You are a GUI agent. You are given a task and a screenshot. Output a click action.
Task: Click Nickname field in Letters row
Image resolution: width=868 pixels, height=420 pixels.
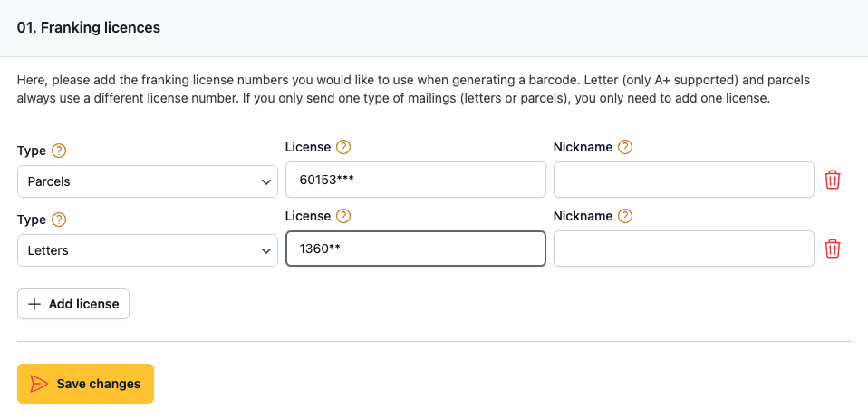point(684,249)
